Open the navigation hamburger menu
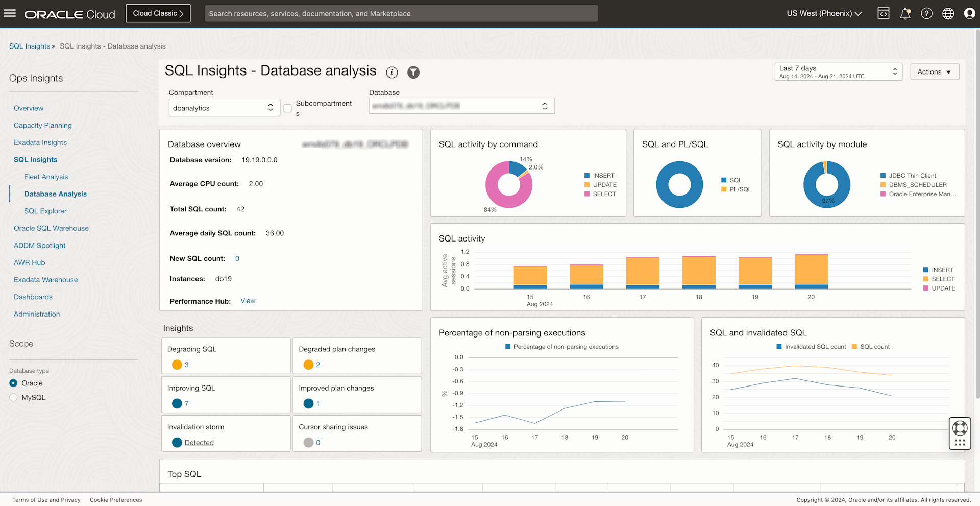The width and height of the screenshot is (980, 506). 10,13
